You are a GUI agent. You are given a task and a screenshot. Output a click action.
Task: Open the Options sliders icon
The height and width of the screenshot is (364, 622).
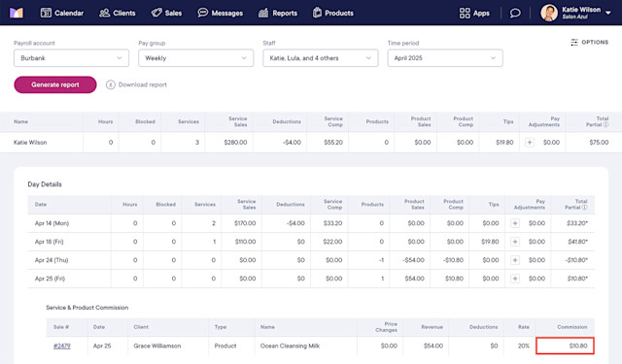574,43
